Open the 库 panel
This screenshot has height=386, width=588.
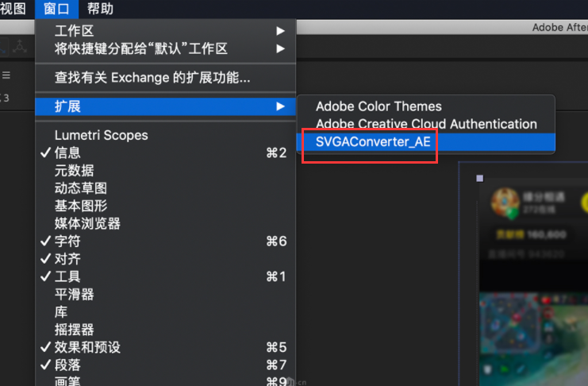point(165,311)
